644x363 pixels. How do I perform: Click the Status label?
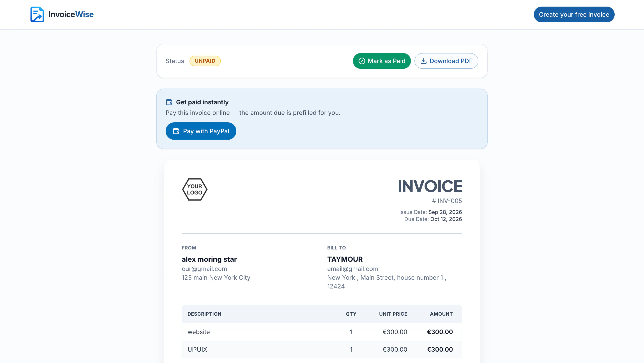(x=175, y=61)
